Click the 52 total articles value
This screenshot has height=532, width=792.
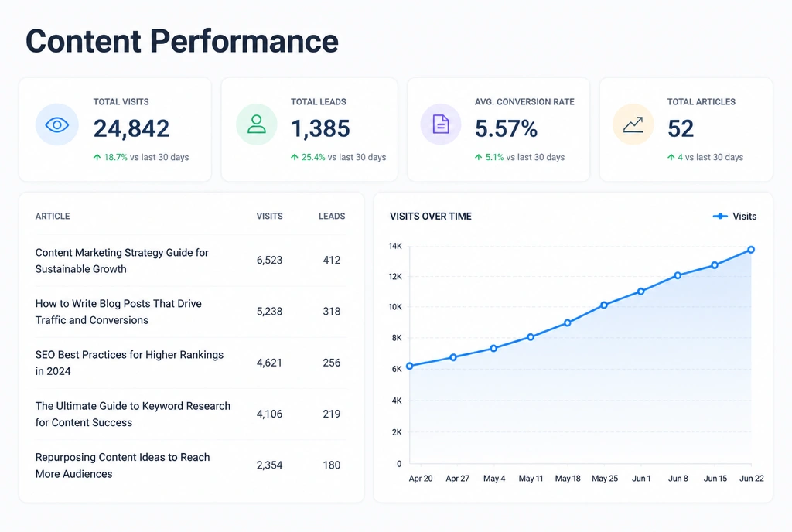click(681, 128)
